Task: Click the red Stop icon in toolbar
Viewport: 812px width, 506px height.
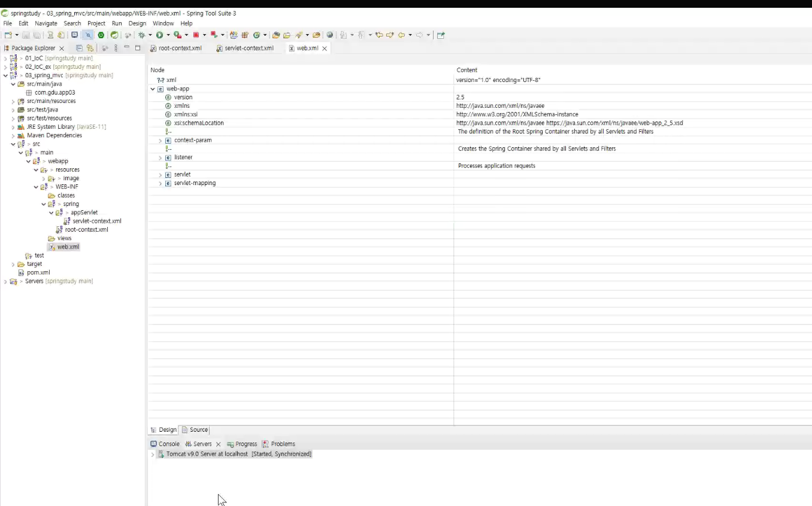Action: pos(196,35)
